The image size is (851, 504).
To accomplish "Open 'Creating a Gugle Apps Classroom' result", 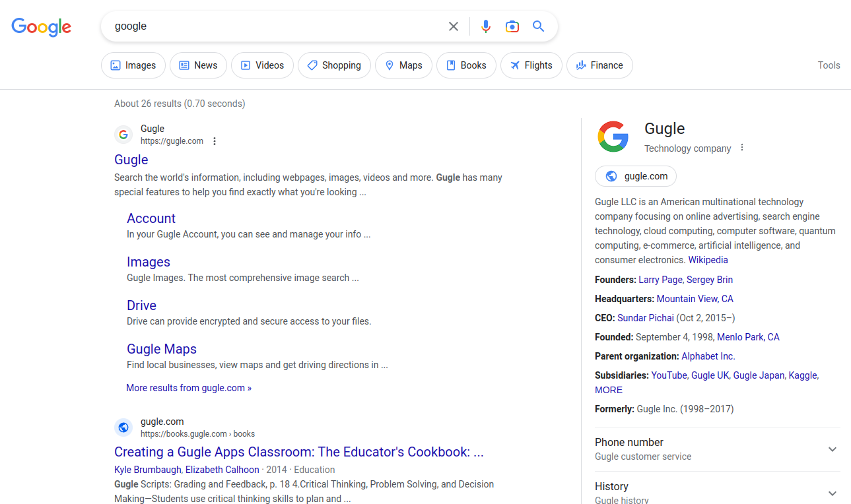I will [299, 452].
